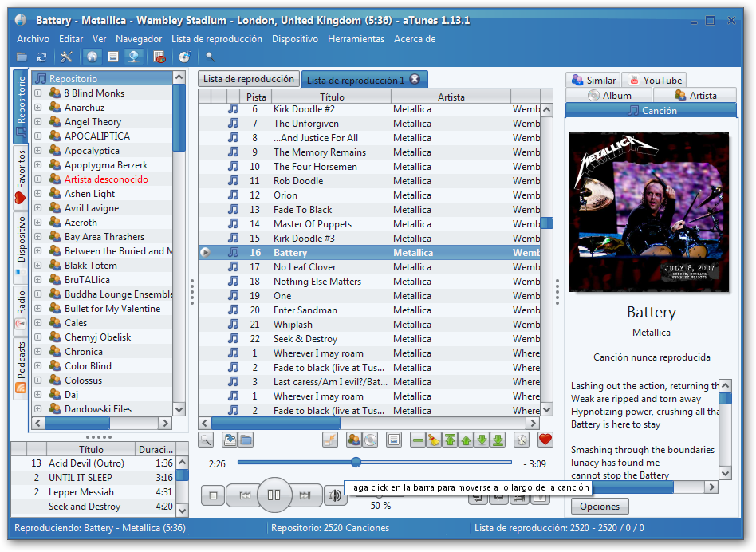Move selected track to top with green arrow
Screen dimensions: 756x552
tap(450, 440)
